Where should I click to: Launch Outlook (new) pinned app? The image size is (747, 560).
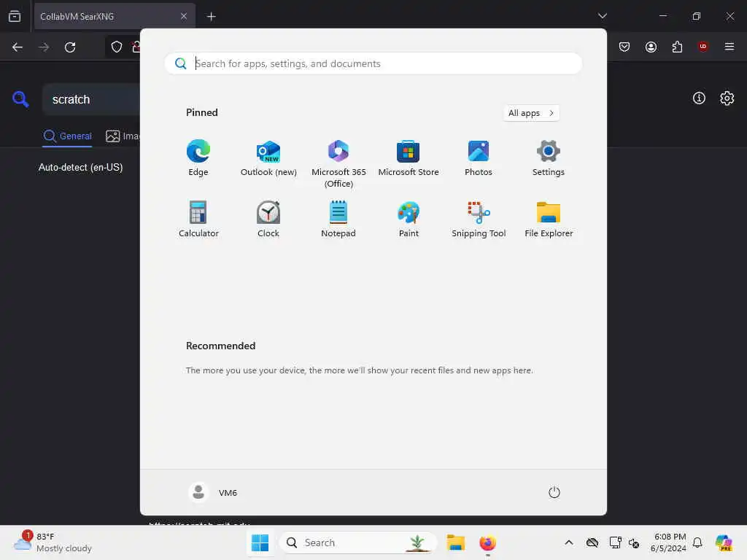pos(268,158)
